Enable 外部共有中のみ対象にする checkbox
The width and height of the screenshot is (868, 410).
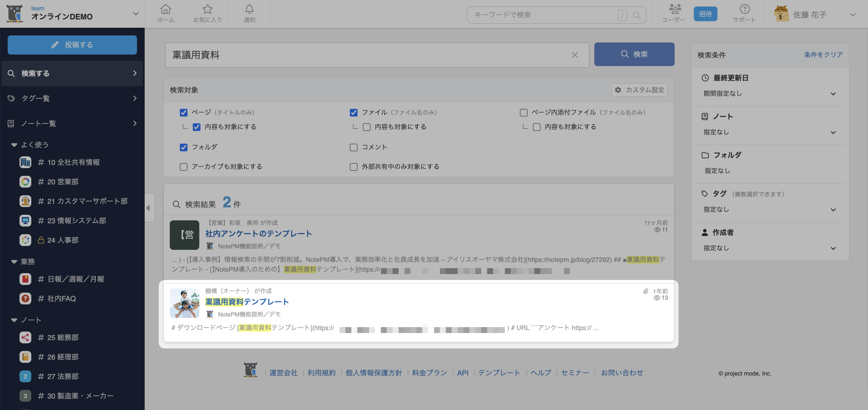click(x=353, y=167)
